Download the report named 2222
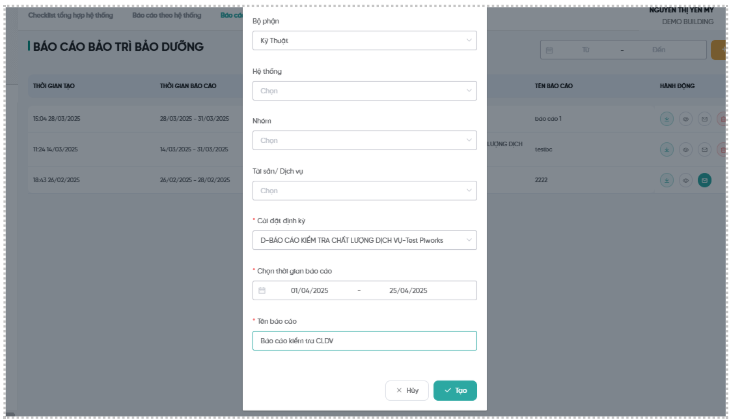 point(667,180)
